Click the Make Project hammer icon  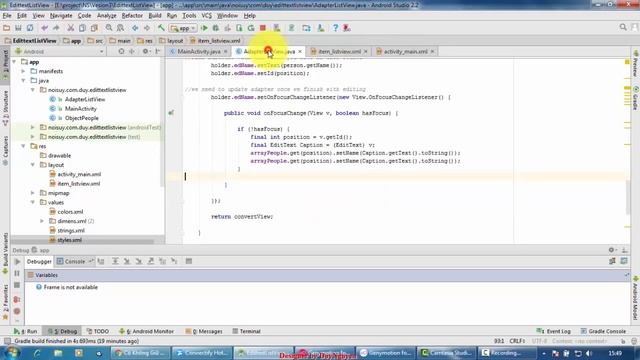tap(161, 28)
